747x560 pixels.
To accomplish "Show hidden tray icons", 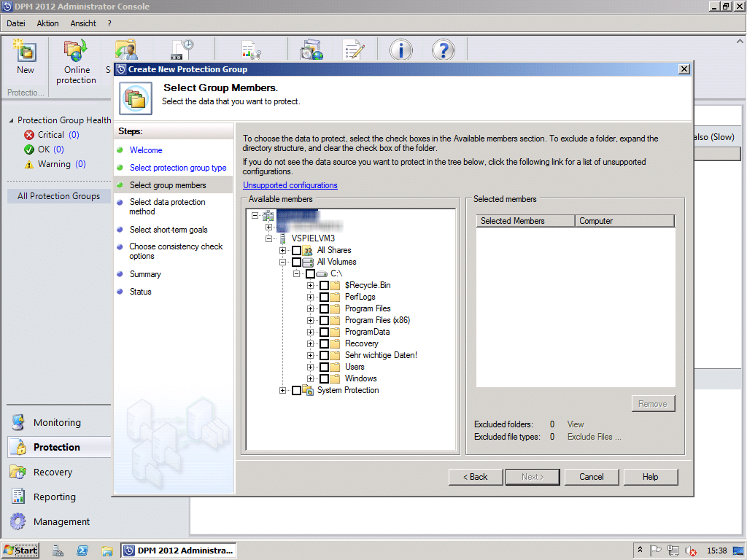I will (640, 550).
